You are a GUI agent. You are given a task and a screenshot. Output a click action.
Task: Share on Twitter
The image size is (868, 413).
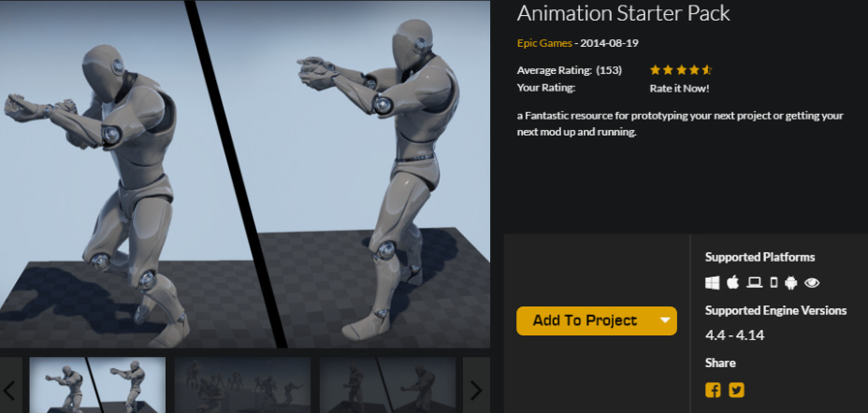pyautogui.click(x=736, y=391)
